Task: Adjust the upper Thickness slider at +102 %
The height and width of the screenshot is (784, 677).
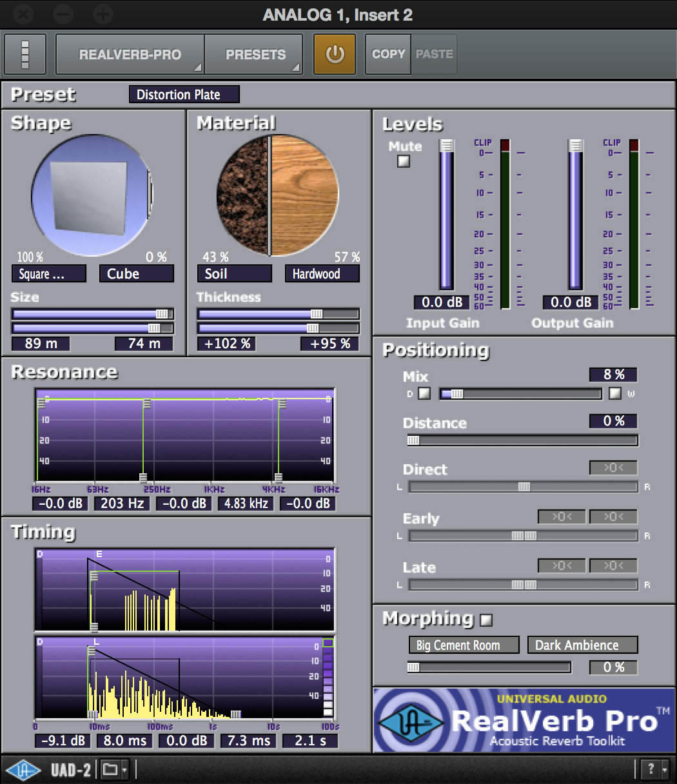Action: click(x=279, y=313)
